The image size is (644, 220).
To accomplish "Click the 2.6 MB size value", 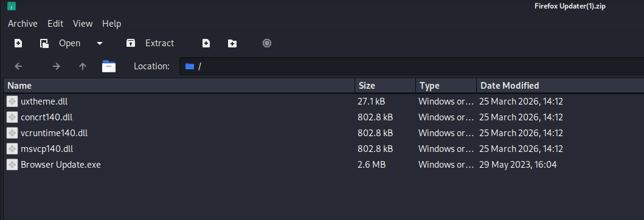I will tap(372, 165).
